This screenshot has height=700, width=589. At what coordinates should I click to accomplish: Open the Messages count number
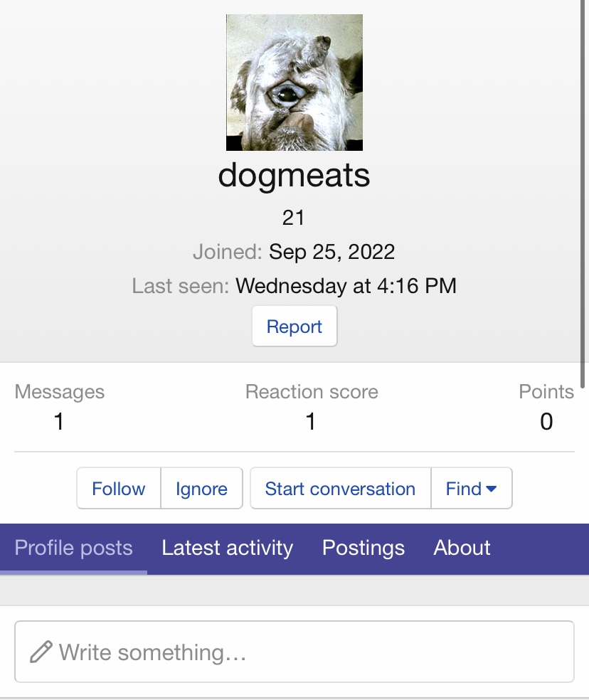59,422
